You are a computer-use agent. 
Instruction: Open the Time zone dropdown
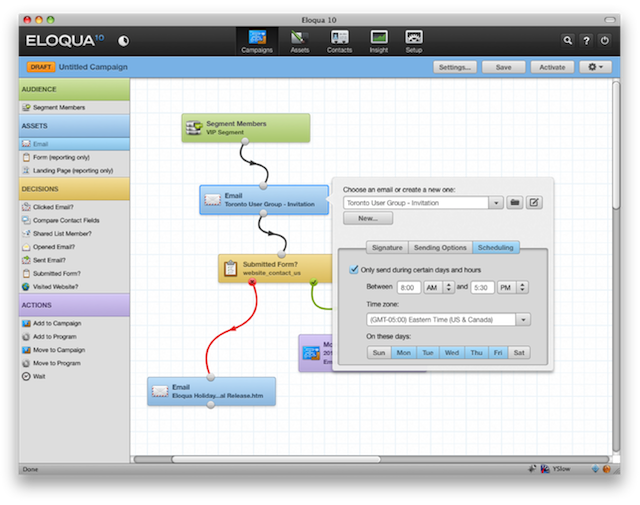[x=523, y=319]
